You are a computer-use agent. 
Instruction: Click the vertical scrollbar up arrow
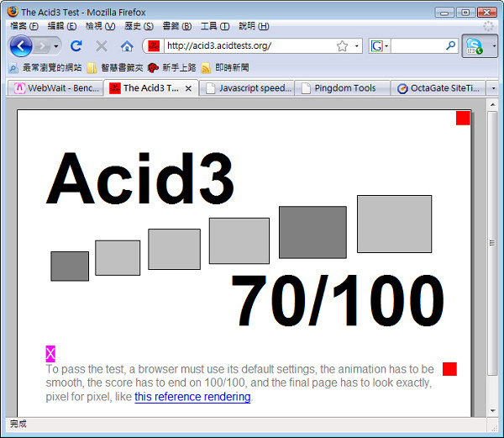(492, 104)
